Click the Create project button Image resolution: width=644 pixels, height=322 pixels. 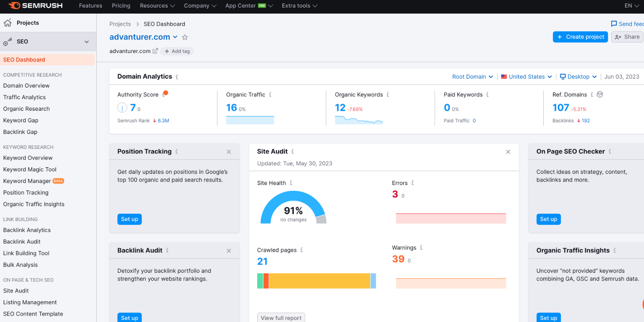click(x=580, y=37)
